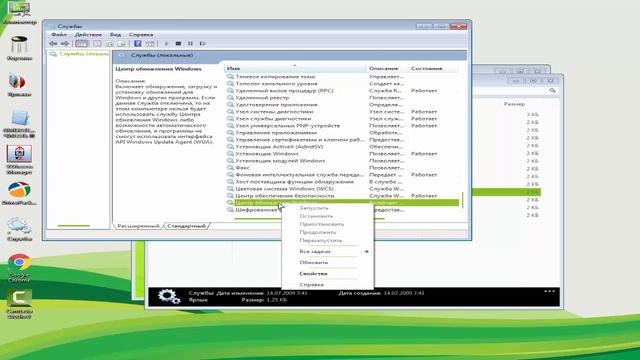
Task: Select the Хост поставщика функции обнаружения service
Action: tap(294, 182)
